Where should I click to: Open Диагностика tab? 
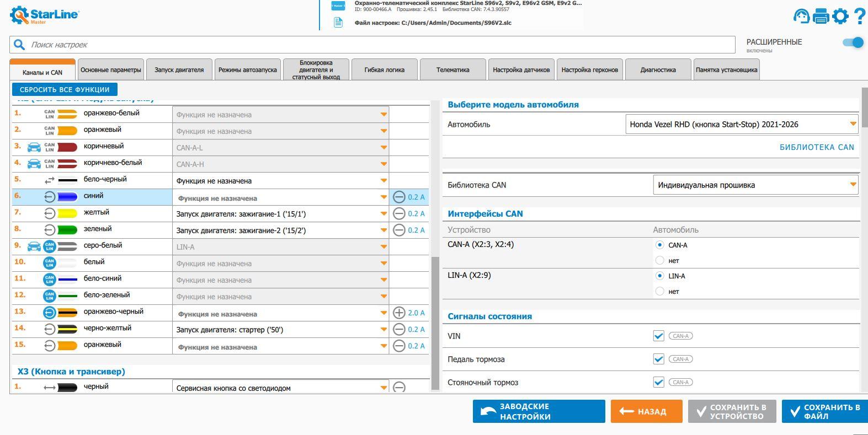pyautogui.click(x=658, y=69)
